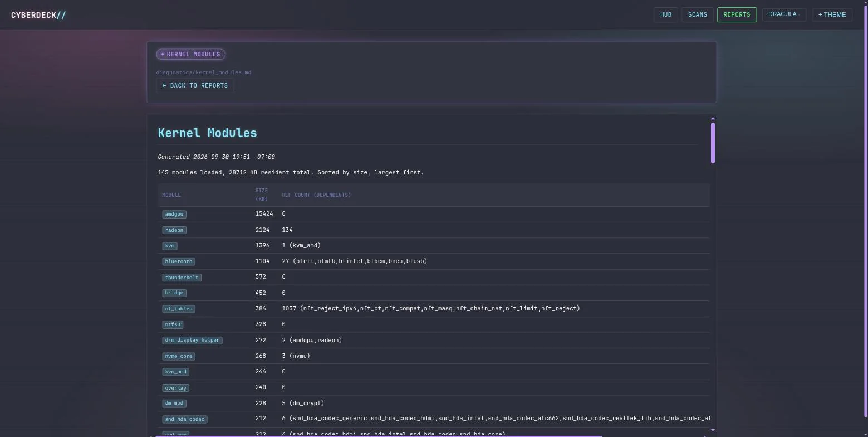Click the bluetooth dependents list starting with btrtl
This screenshot has height=437, width=868.
point(355,261)
